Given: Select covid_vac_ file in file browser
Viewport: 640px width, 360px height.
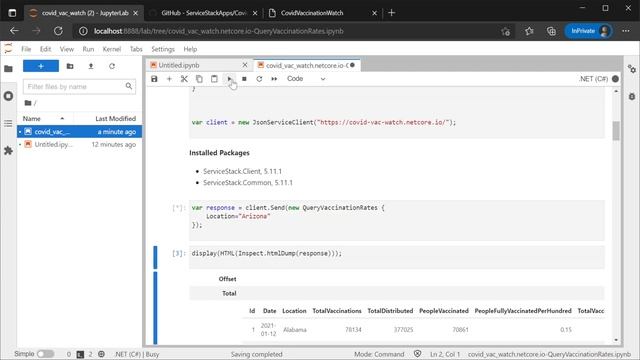Looking at the screenshot, I should (x=80, y=131).
